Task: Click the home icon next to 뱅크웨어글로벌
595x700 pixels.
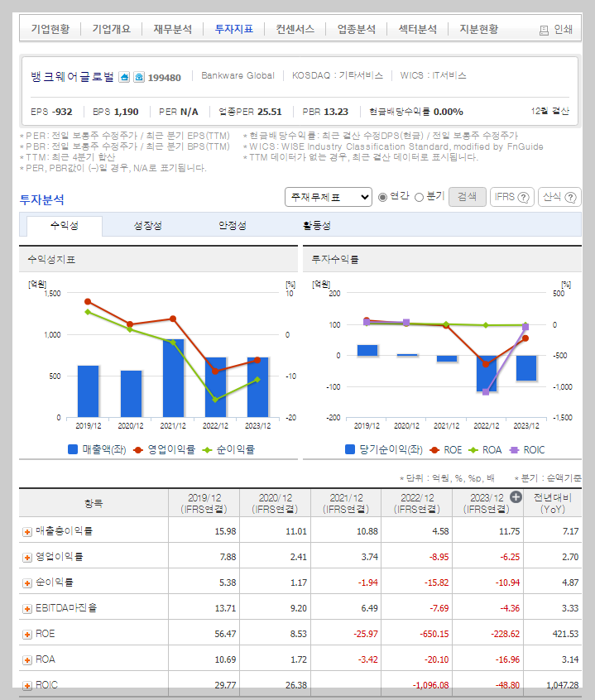Action: click(124, 77)
